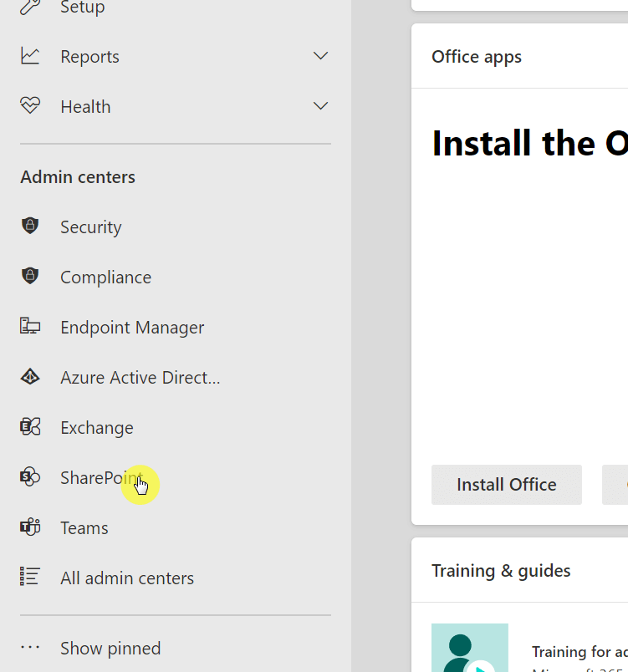
Task: Expand the Health chevron
Action: pyautogui.click(x=320, y=106)
